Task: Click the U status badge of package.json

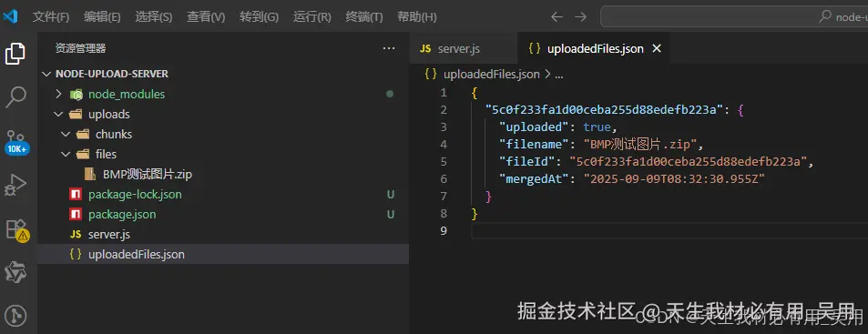Action: (390, 215)
